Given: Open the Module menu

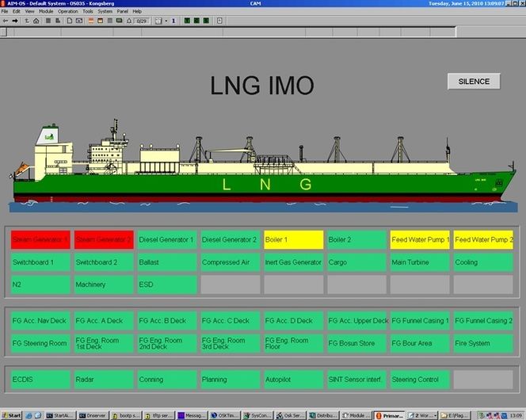Looking at the screenshot, I should click(x=46, y=12).
